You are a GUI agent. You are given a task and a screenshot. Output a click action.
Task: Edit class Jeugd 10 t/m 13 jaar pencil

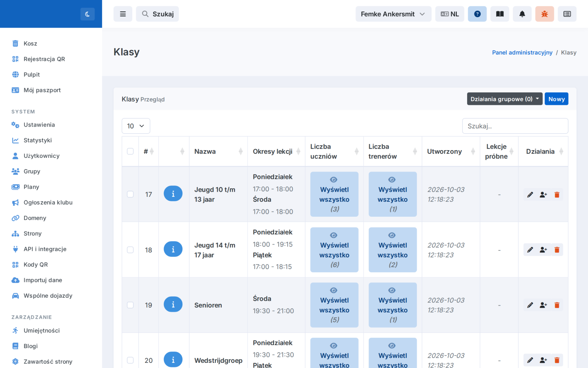(530, 195)
